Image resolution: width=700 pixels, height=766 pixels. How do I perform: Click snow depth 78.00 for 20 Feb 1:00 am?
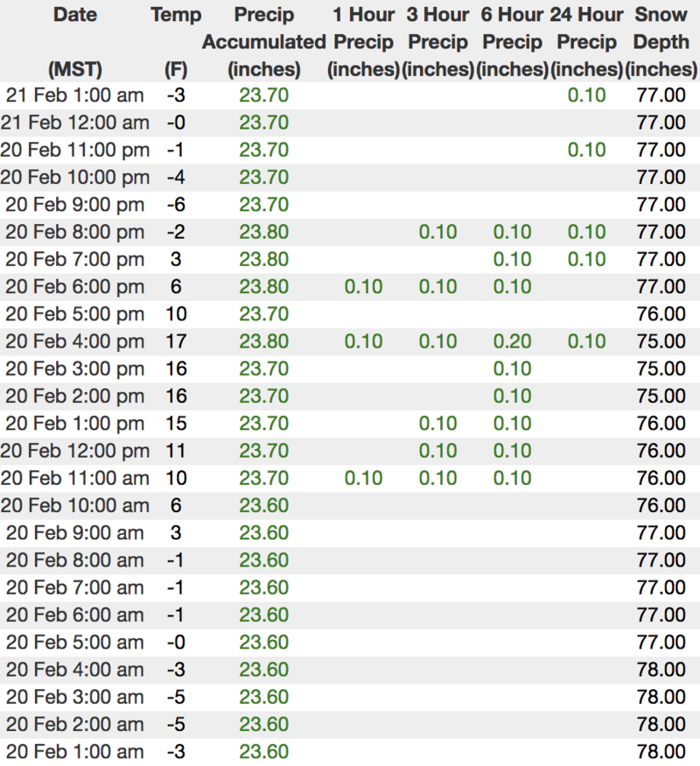[x=661, y=751]
